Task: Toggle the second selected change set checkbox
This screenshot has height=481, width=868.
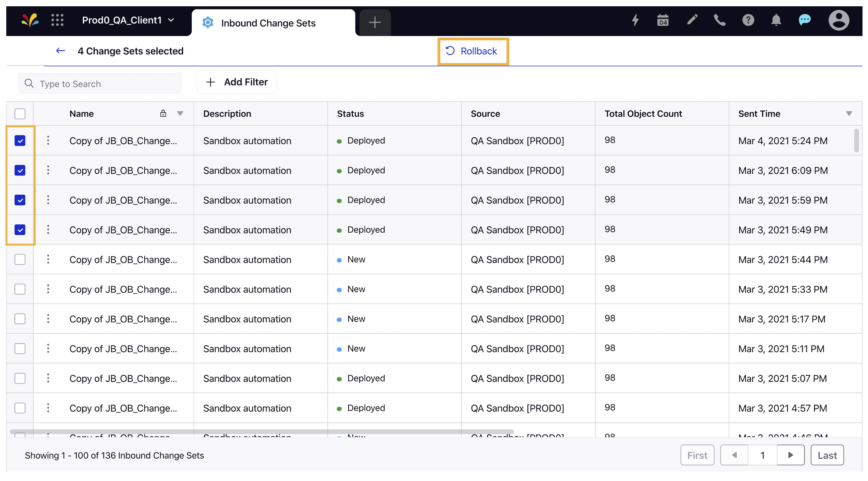Action: pos(20,170)
